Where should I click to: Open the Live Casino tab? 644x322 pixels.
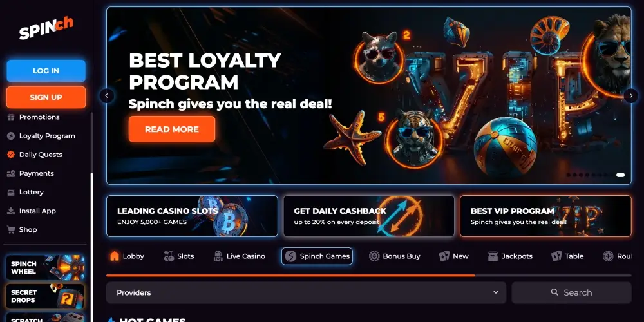tap(240, 256)
